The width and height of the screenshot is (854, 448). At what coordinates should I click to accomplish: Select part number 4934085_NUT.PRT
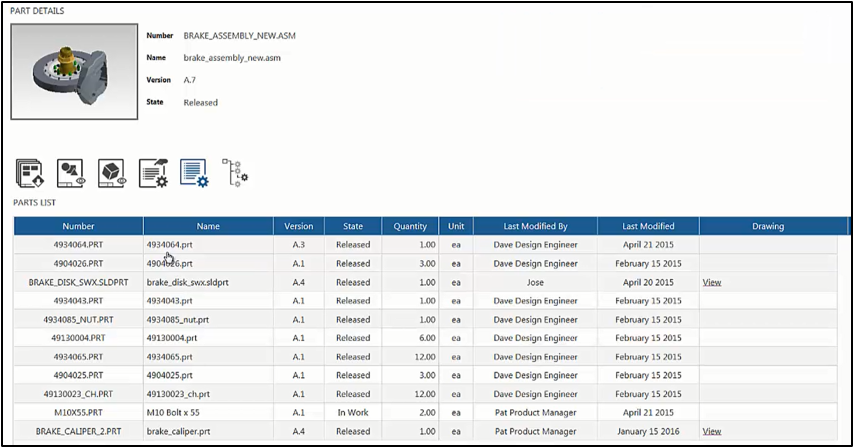coord(78,320)
